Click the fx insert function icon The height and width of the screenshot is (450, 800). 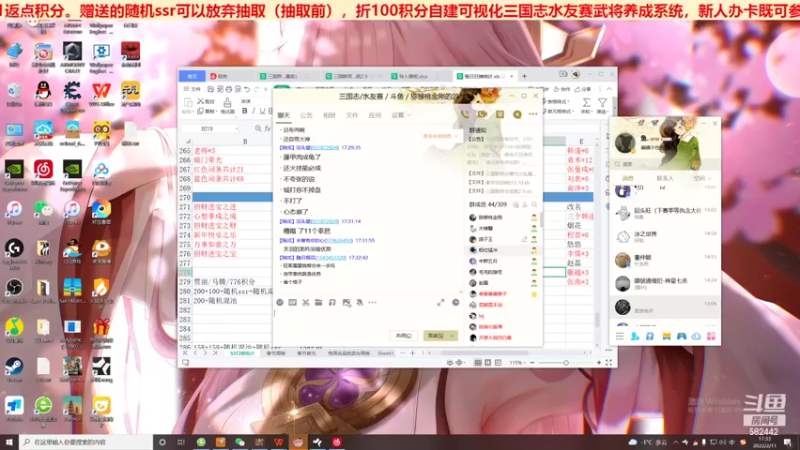[267, 129]
